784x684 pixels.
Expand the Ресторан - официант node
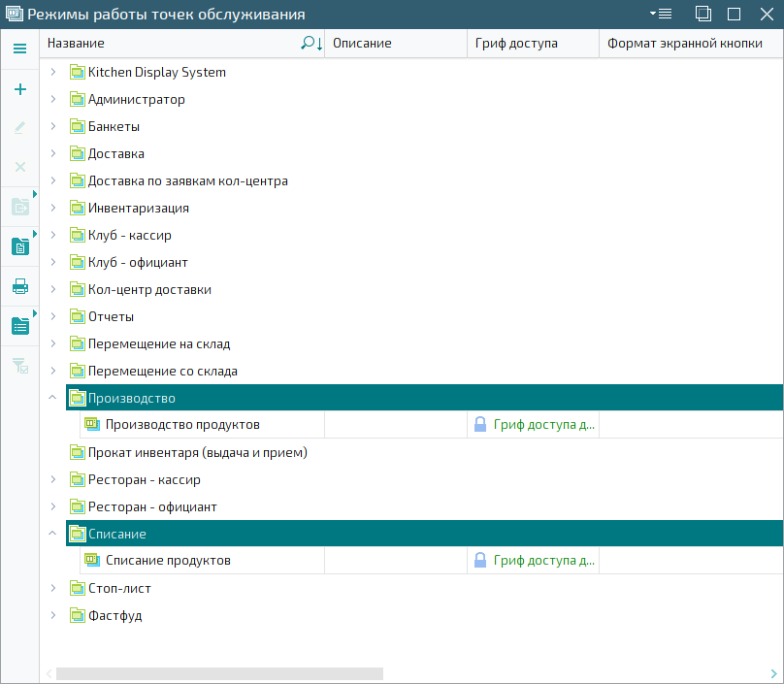[x=53, y=506]
